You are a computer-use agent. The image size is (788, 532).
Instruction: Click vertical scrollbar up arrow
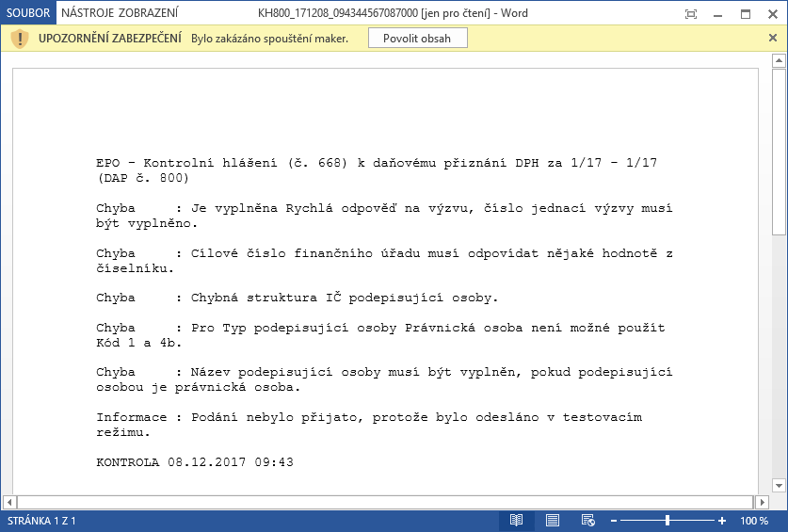(x=779, y=61)
